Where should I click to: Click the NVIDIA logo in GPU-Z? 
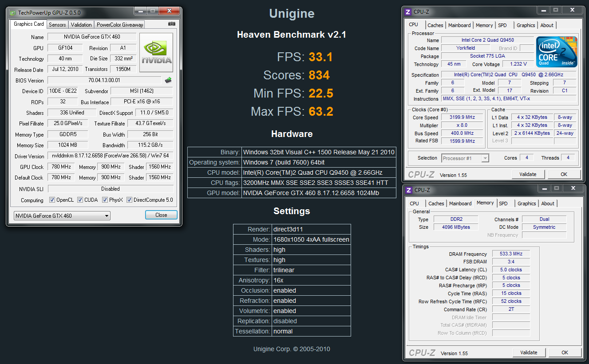coord(157,52)
